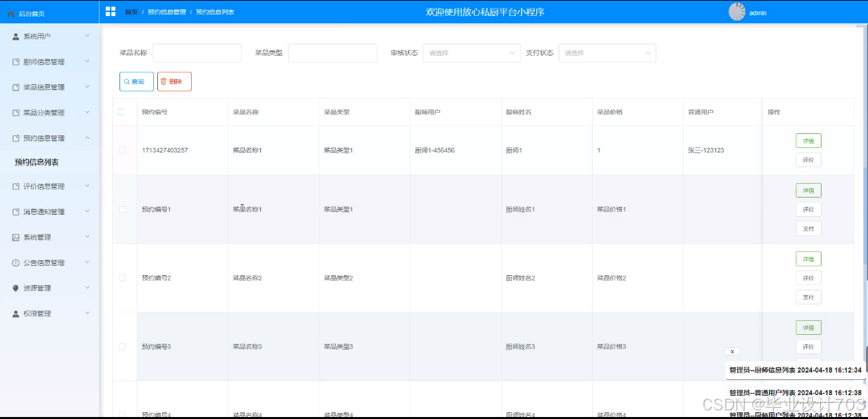Check the 预约编号3 row checkbox
Screen dimensions: 868x419
click(x=122, y=347)
